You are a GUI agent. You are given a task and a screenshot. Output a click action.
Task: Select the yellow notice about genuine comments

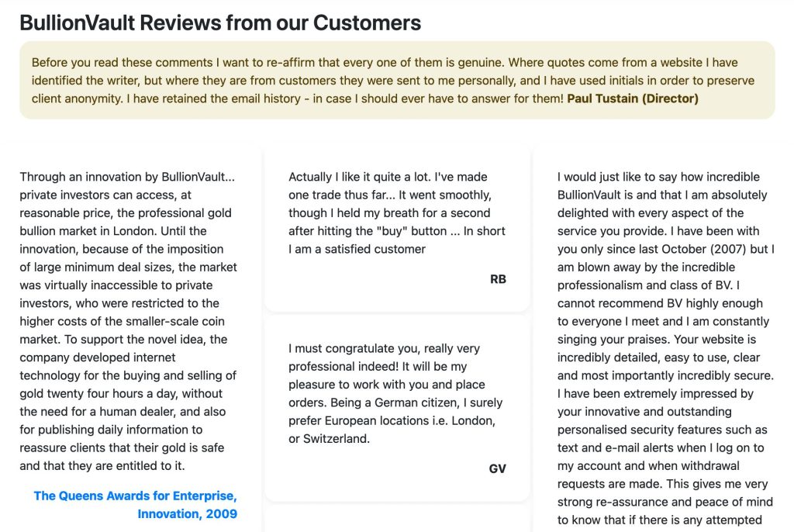tap(397, 80)
